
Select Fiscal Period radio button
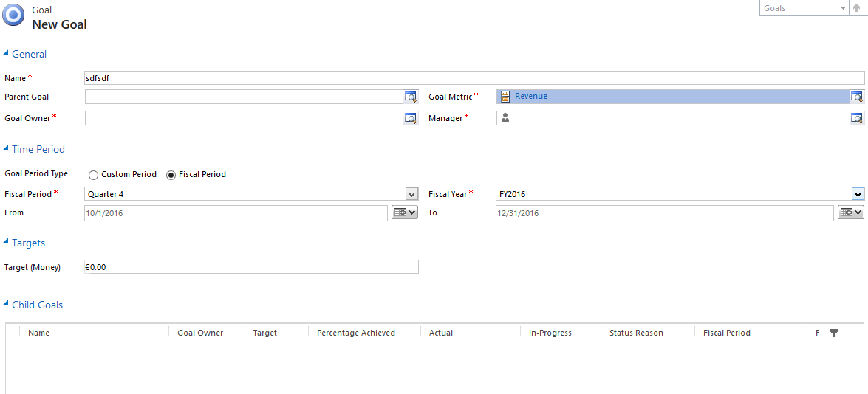point(171,175)
